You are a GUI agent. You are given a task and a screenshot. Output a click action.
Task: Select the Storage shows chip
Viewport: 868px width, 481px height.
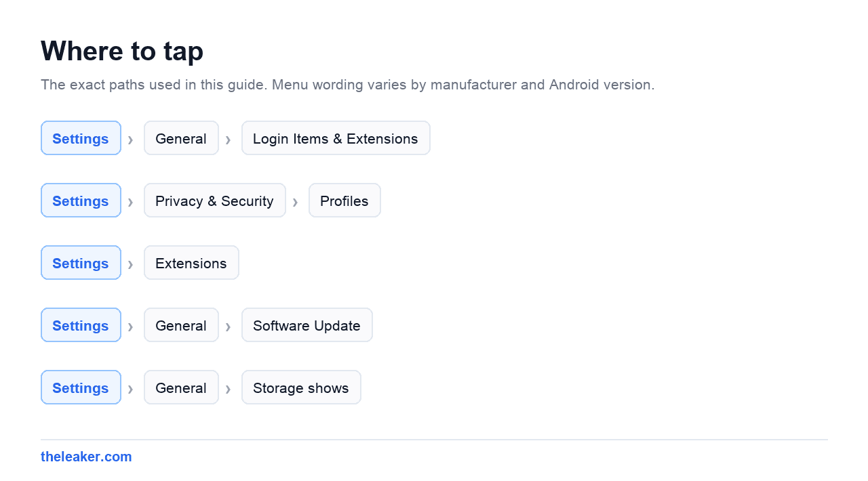[301, 388]
